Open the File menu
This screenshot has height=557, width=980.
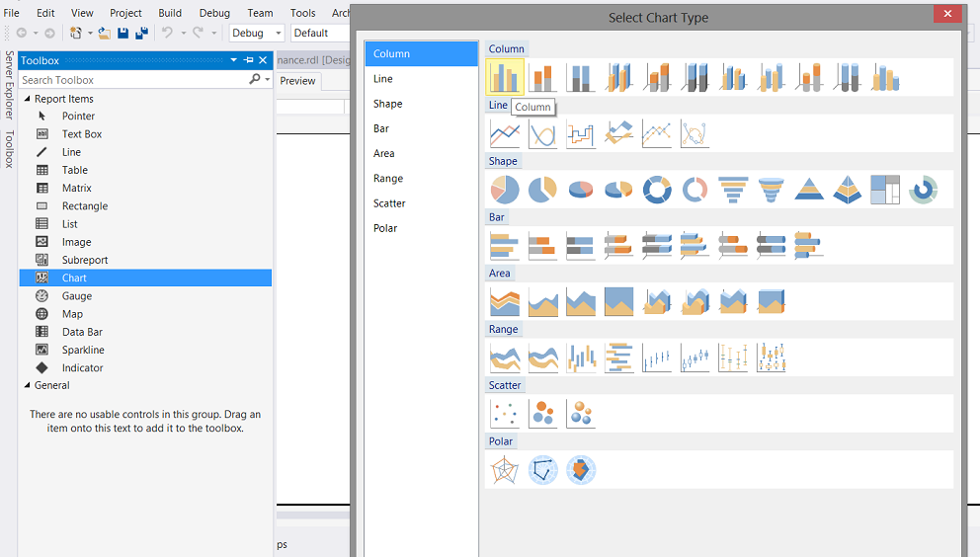point(11,13)
